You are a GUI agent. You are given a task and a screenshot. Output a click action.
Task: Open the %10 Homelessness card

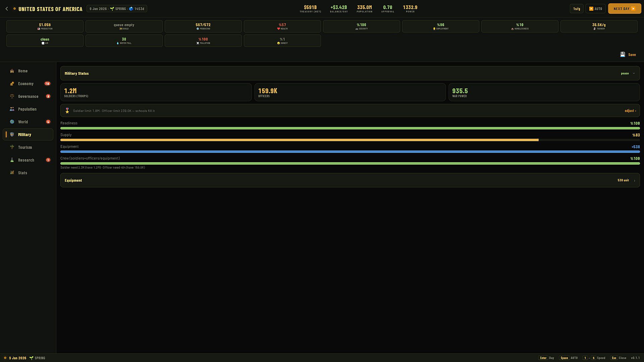520,26
